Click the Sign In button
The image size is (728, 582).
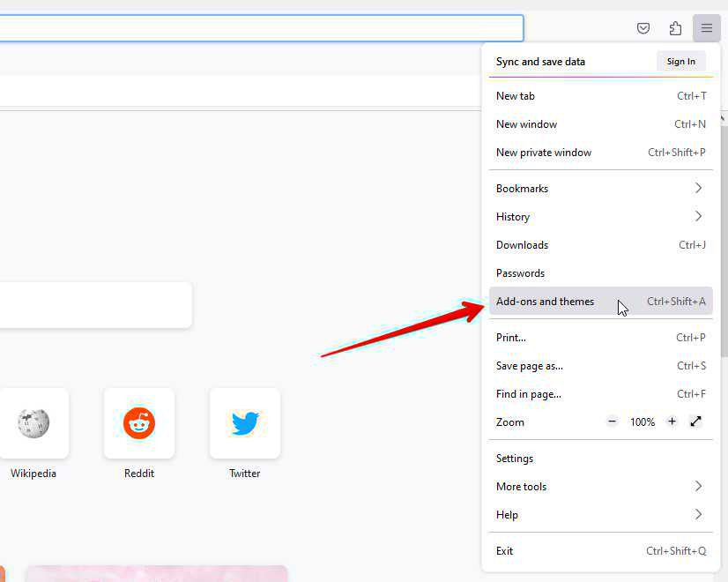pyautogui.click(x=680, y=62)
